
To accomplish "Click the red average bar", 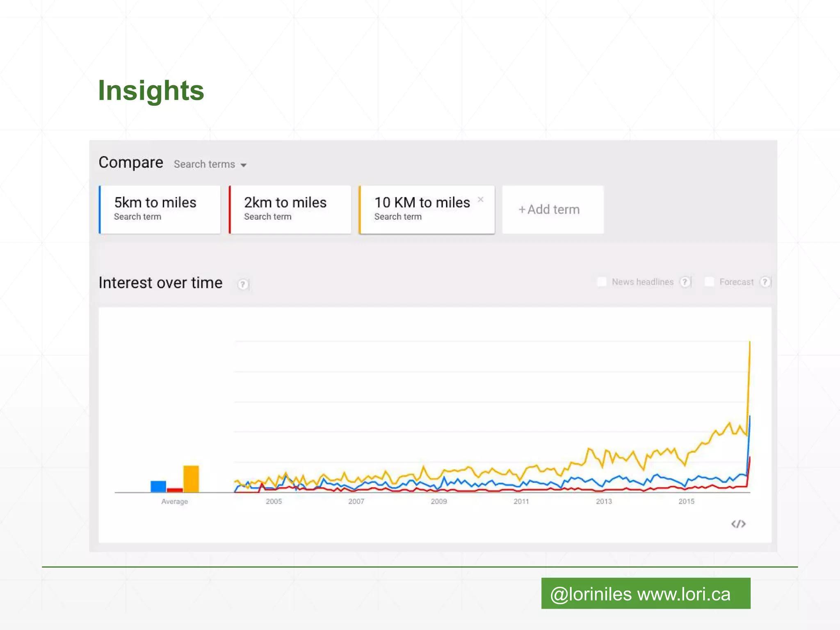I will [x=175, y=490].
